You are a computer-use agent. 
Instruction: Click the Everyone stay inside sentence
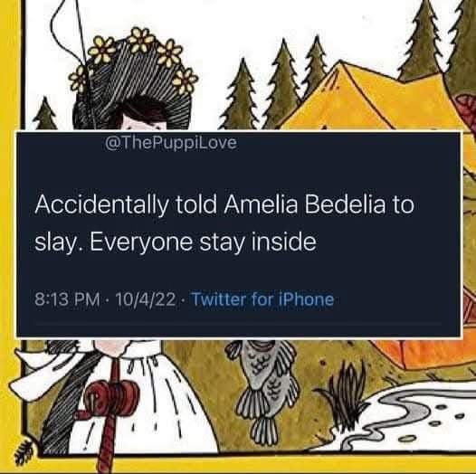203,243
